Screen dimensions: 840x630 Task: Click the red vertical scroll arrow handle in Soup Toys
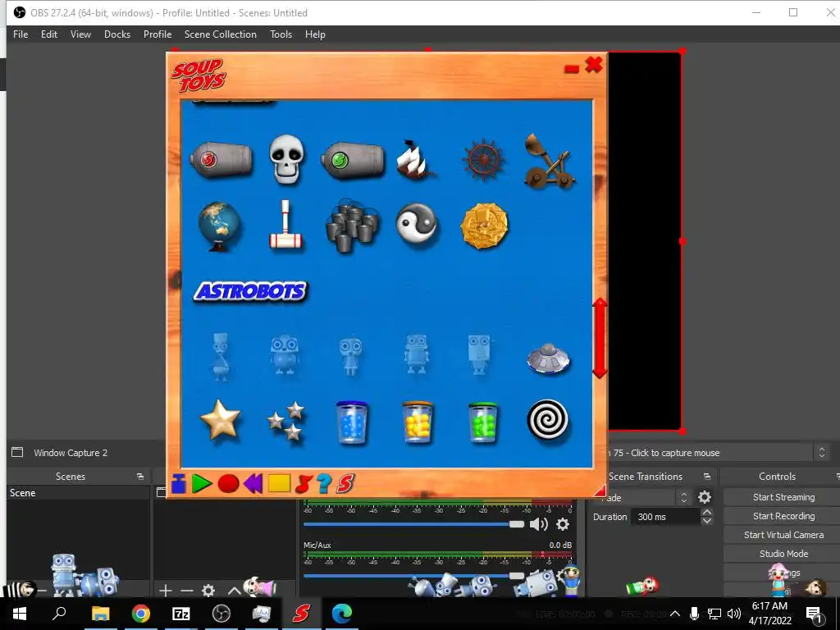pos(600,338)
